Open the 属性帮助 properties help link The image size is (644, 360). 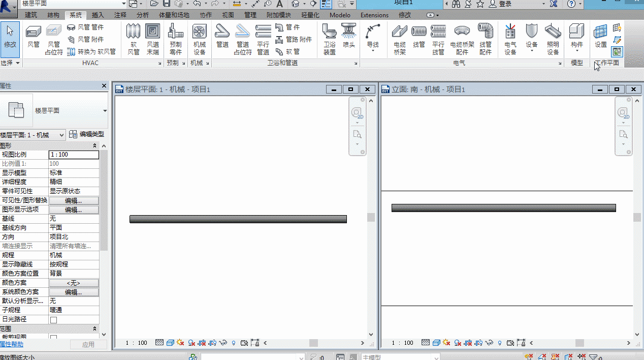coord(12,344)
